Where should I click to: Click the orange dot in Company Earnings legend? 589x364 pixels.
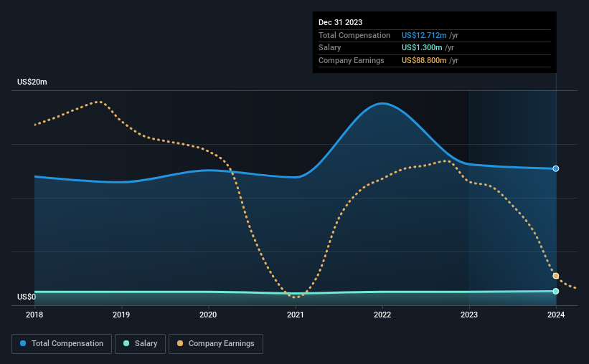coord(180,343)
